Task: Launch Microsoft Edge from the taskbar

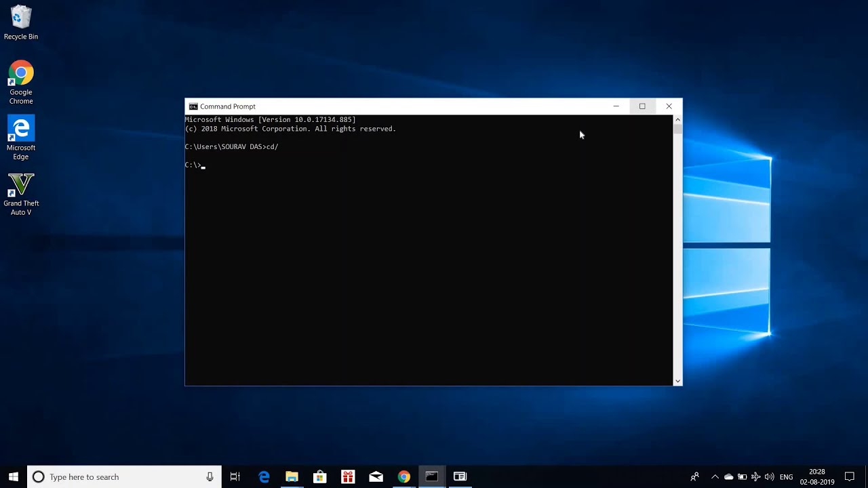Action: (264, 476)
